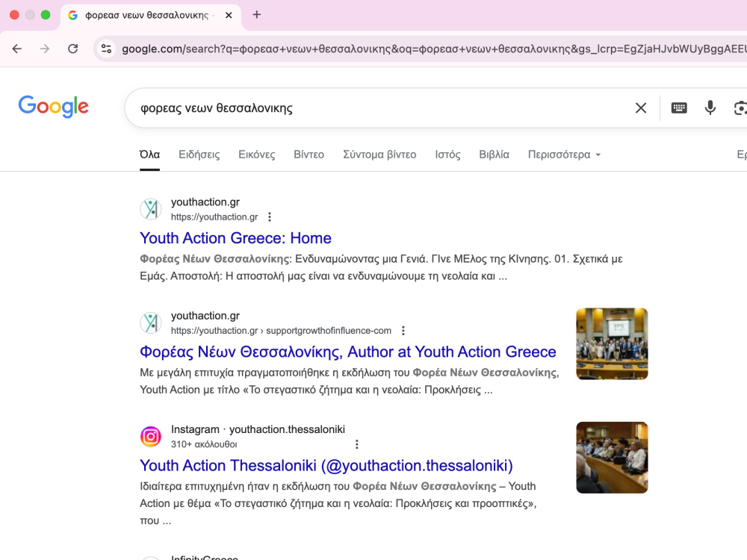Open the conference hall group photo thumbnail

(x=612, y=343)
